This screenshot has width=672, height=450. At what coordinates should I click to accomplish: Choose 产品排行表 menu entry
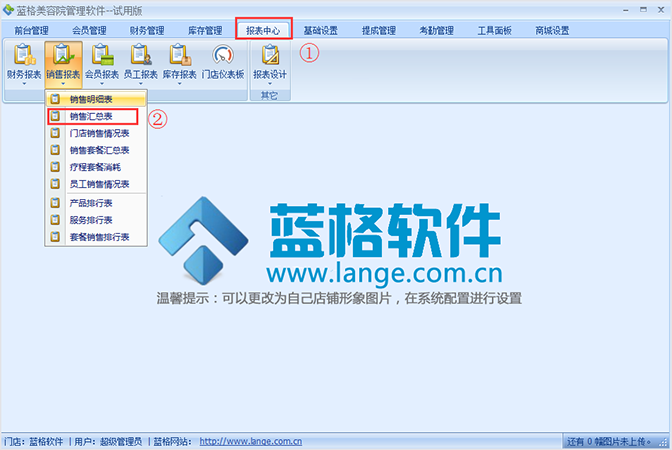96,203
